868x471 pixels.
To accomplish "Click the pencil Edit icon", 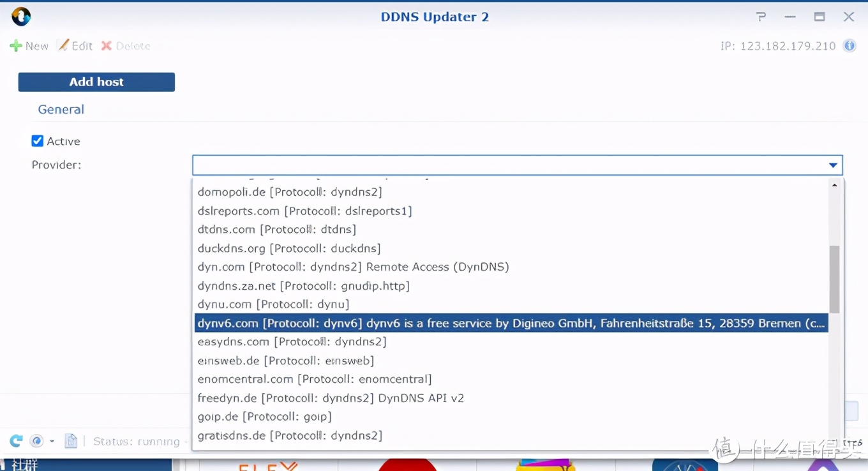I will tap(63, 46).
